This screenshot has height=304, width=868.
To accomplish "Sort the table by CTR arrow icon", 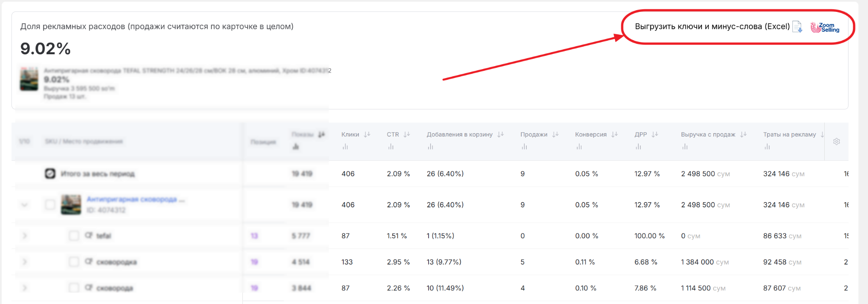I will (x=407, y=134).
